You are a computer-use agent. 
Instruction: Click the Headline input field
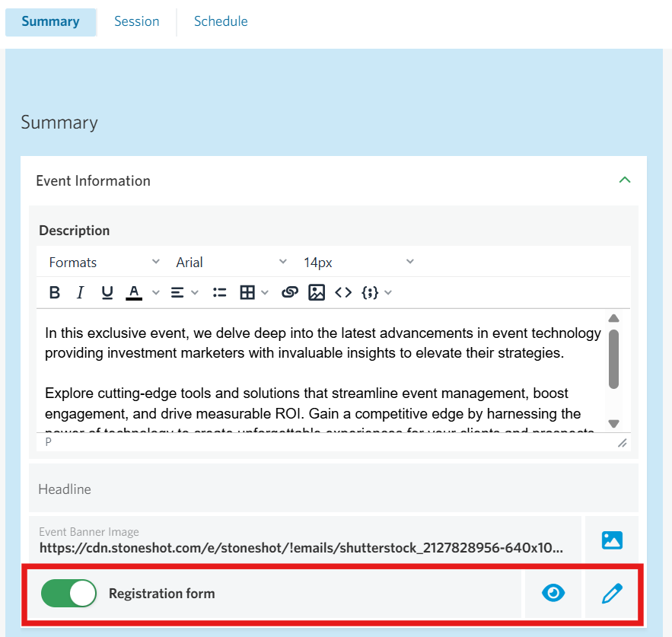[x=333, y=489]
